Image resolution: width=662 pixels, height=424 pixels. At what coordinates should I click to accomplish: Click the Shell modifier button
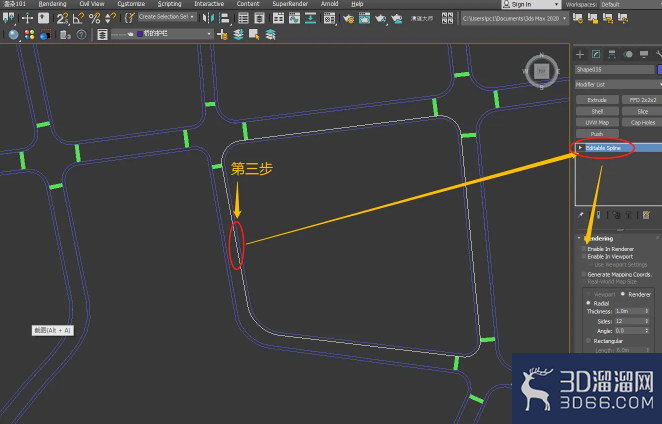coord(597,111)
